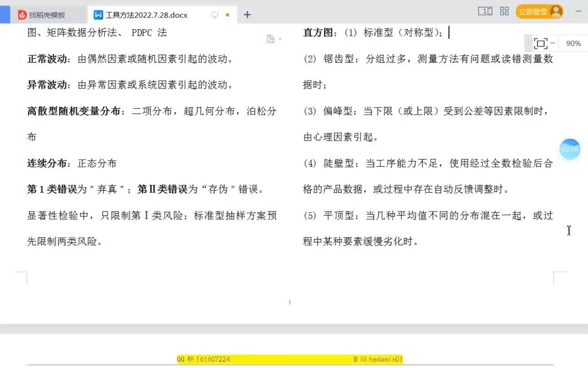The image size is (588, 368).
Task: Toggle the screen-share monitor on the docx tab
Action: pyautogui.click(x=214, y=15)
